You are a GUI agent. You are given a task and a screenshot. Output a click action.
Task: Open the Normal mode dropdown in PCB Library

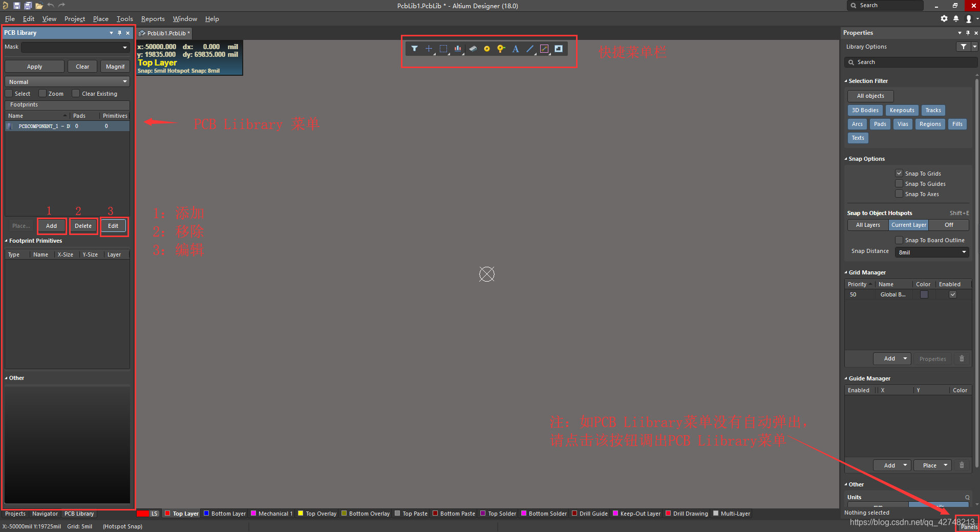coord(67,81)
